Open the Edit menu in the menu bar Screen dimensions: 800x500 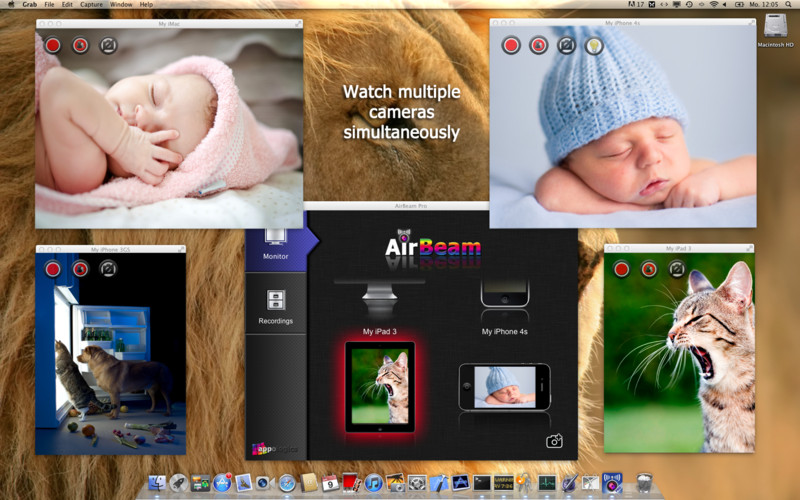(67, 5)
